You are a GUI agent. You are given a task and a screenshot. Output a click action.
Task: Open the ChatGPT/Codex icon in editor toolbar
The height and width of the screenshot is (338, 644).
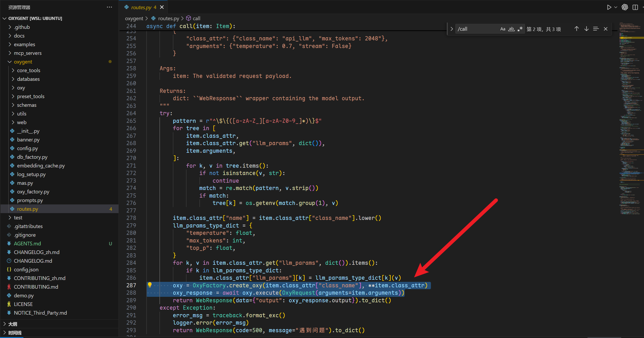click(x=625, y=7)
